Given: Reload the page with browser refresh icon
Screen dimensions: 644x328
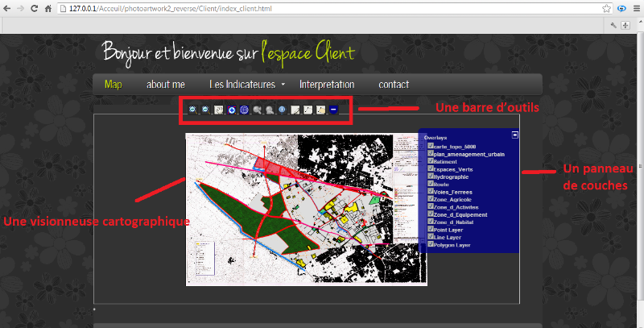Looking at the screenshot, I should [35, 8].
